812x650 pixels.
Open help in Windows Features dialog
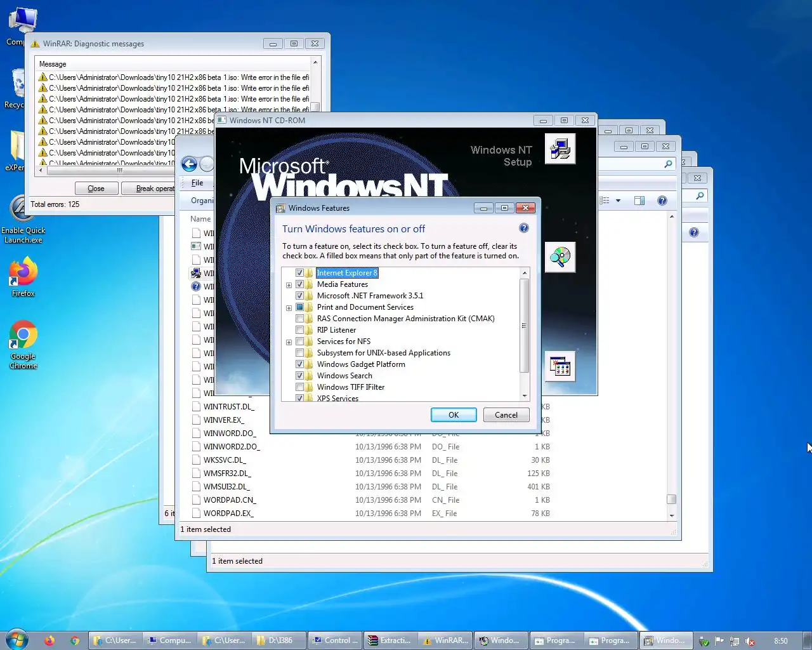click(523, 228)
